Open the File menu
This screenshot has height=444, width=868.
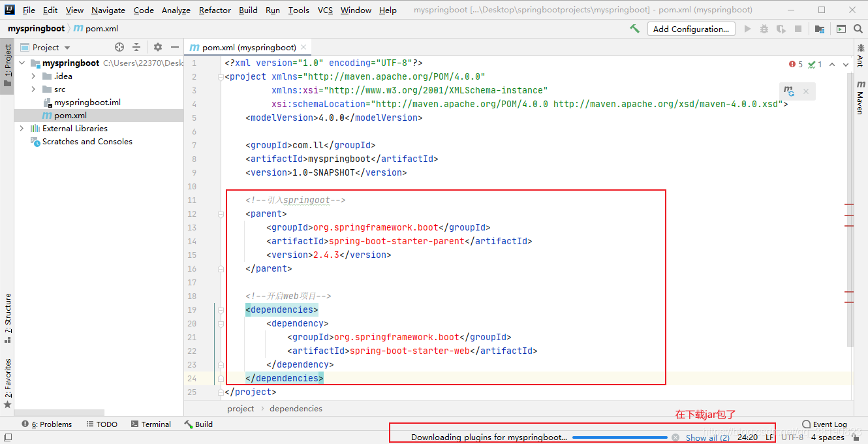[x=29, y=10]
